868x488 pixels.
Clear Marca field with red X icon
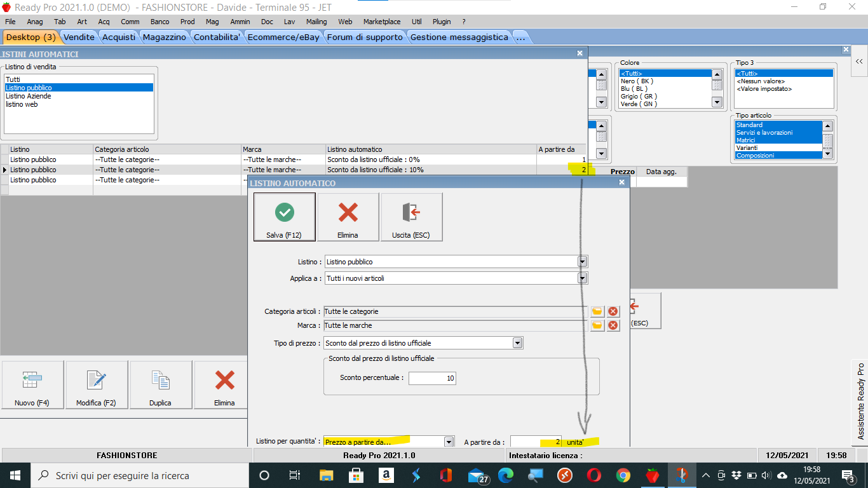[x=613, y=325]
